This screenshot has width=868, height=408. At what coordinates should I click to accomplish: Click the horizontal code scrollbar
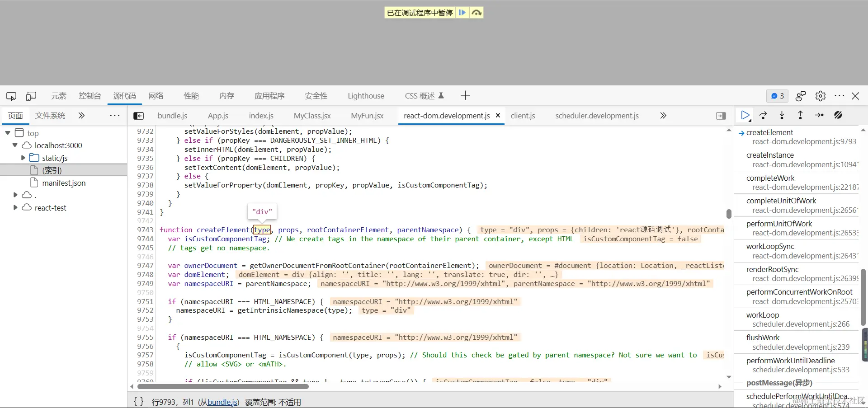[223, 387]
